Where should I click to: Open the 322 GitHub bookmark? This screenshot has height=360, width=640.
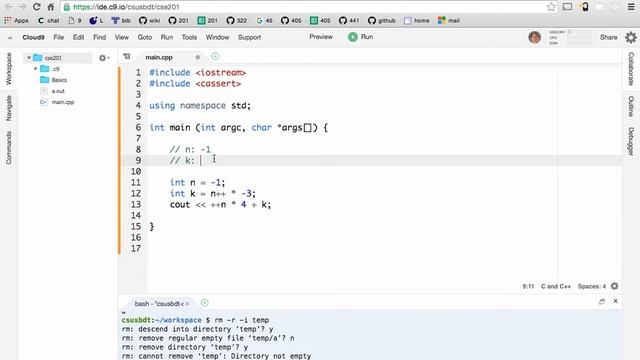coord(237,20)
